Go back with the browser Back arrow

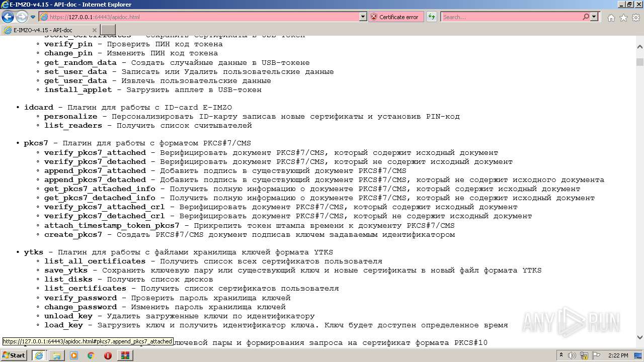pos(8,17)
